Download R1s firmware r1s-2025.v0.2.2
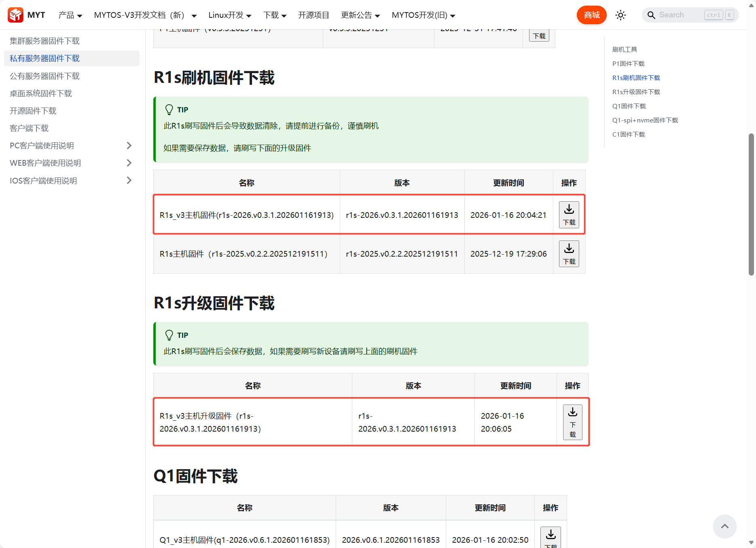This screenshot has width=756, height=548. tap(569, 254)
